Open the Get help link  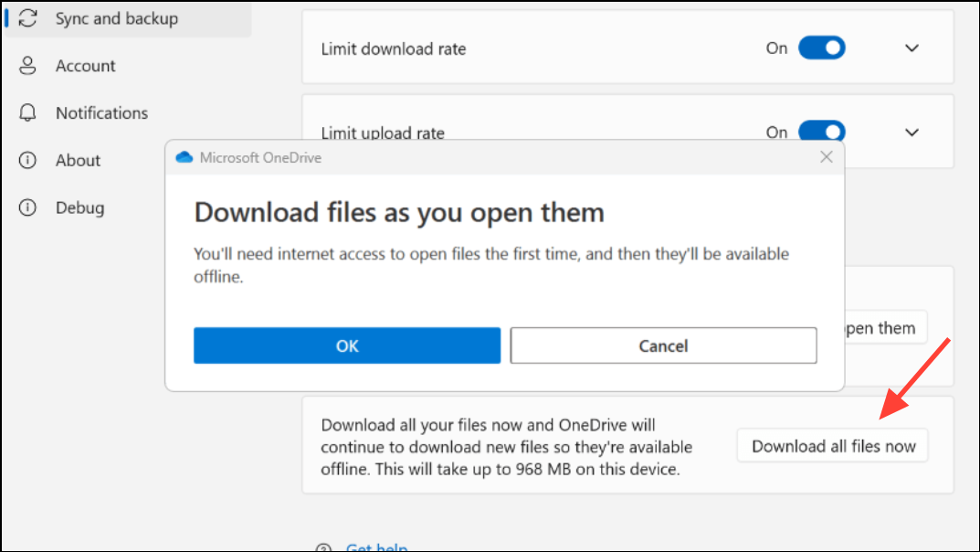pyautogui.click(x=377, y=547)
